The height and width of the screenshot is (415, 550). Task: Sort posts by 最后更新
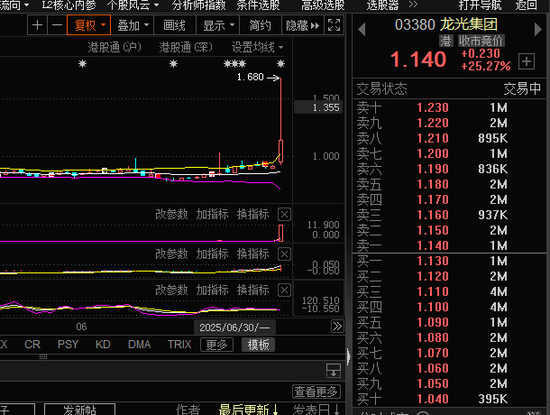click(x=249, y=410)
